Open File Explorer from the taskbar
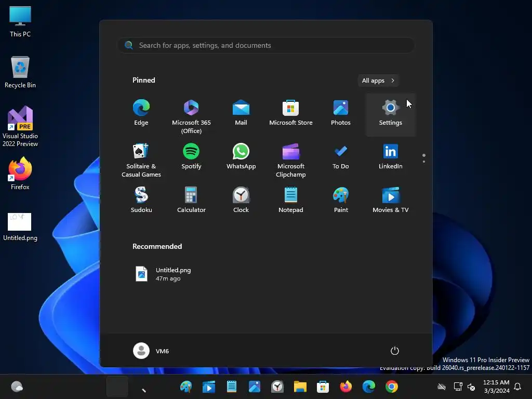This screenshot has height=399, width=532. pyautogui.click(x=300, y=387)
